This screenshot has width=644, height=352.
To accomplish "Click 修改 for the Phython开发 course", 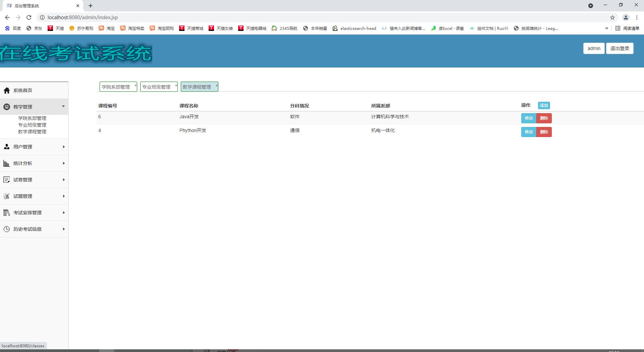I will coord(529,132).
